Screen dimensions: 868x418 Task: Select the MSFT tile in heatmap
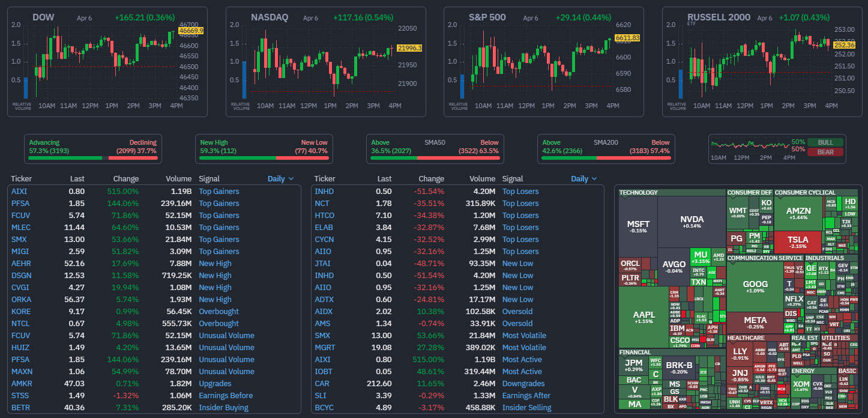click(638, 226)
